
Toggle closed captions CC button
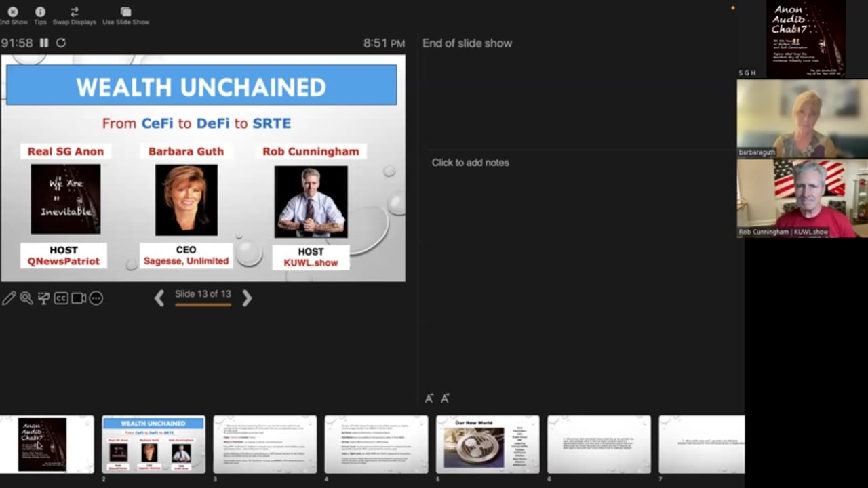point(61,298)
